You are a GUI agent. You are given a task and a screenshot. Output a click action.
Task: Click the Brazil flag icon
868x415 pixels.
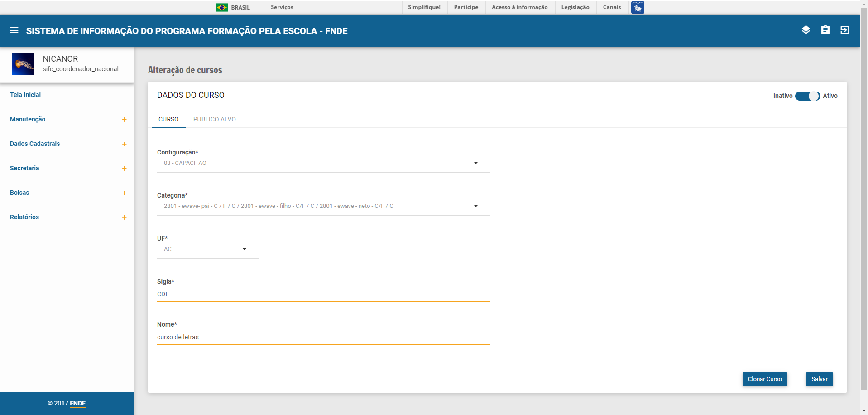pyautogui.click(x=222, y=7)
